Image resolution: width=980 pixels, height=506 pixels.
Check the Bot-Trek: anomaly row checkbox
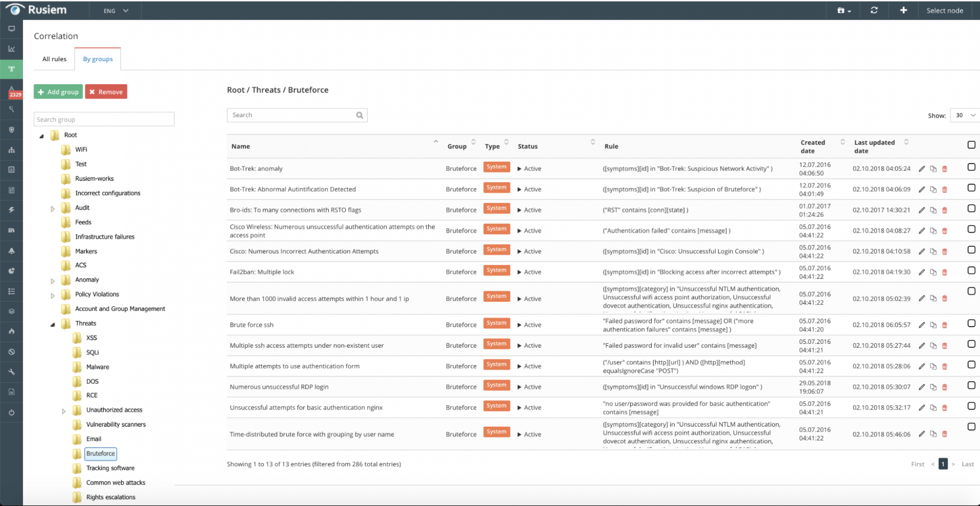coord(971,168)
